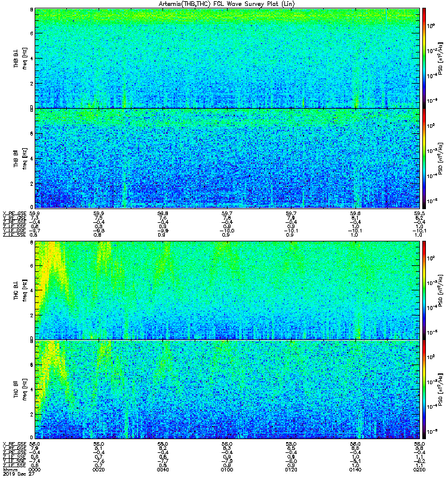Select the THB B∥ spectrogram panel

(227, 158)
